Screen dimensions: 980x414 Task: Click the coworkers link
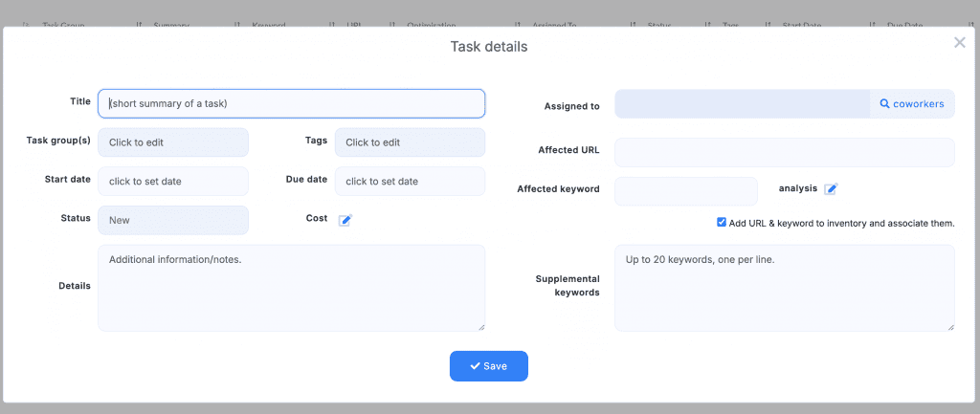point(918,104)
